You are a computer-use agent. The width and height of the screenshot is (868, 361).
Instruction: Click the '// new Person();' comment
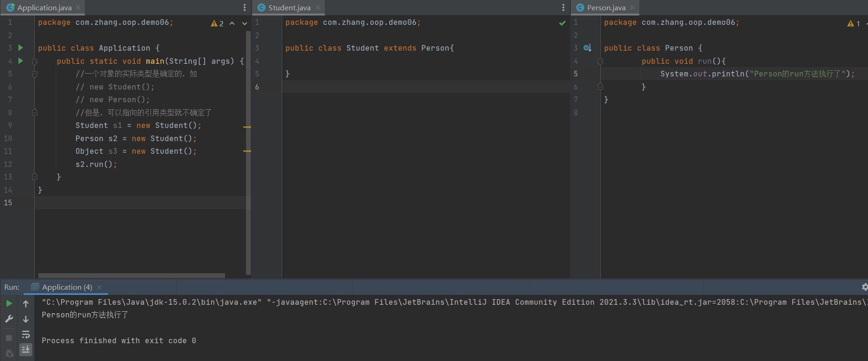coord(112,100)
